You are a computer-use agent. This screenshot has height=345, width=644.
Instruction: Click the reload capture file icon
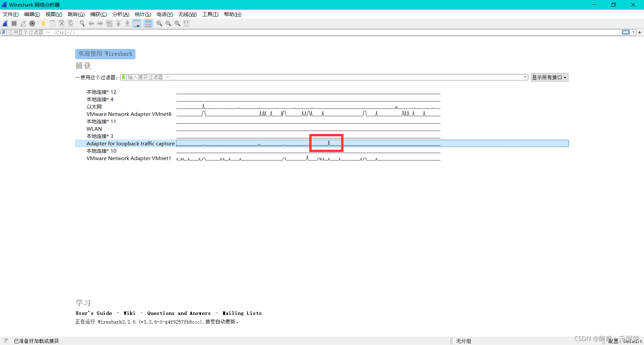pos(71,23)
